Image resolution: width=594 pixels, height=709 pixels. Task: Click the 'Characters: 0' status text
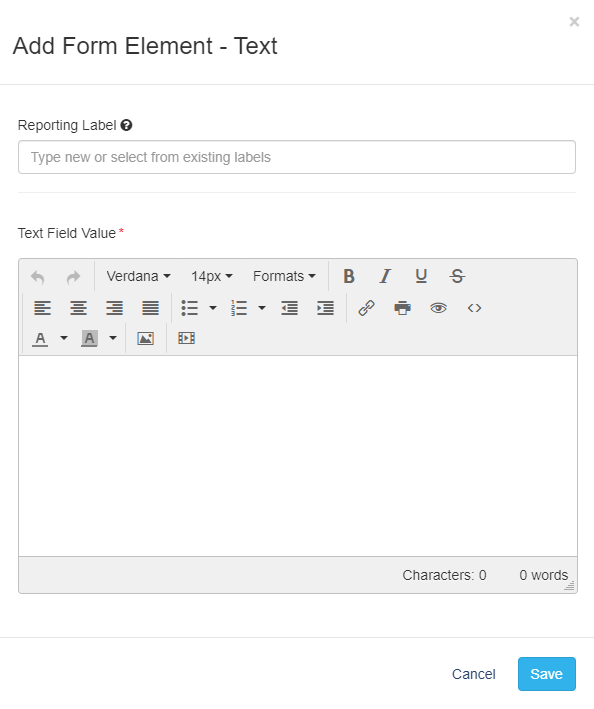444,575
